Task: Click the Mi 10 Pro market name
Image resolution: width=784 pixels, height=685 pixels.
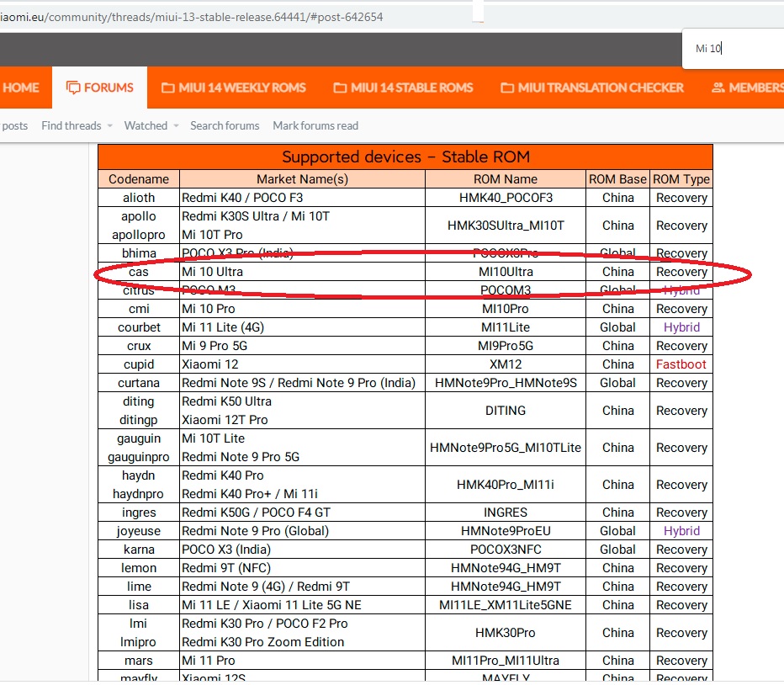Action: click(208, 309)
